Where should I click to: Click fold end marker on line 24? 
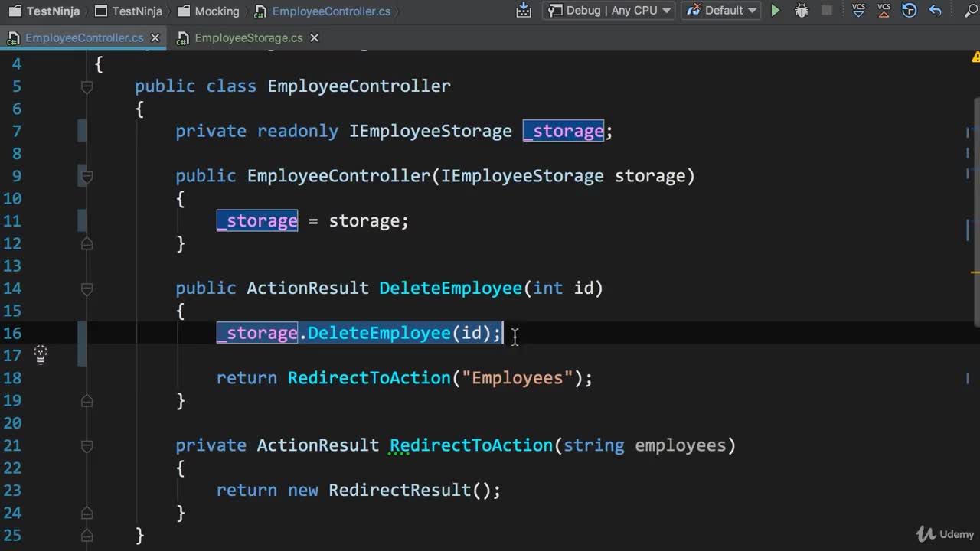pos(87,513)
